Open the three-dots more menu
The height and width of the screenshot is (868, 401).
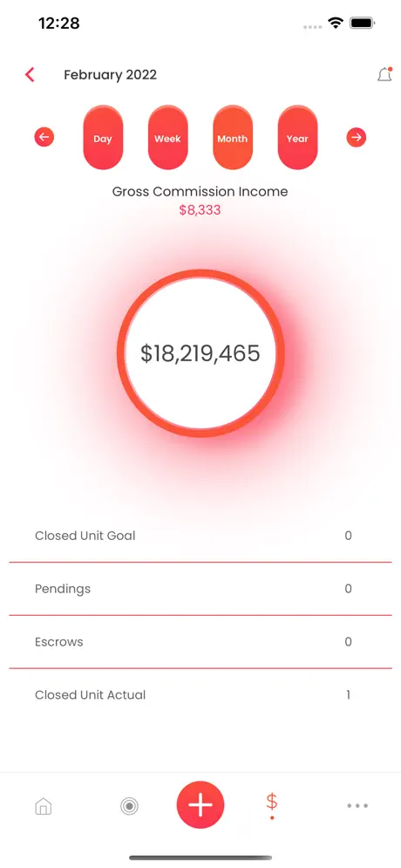point(357,806)
